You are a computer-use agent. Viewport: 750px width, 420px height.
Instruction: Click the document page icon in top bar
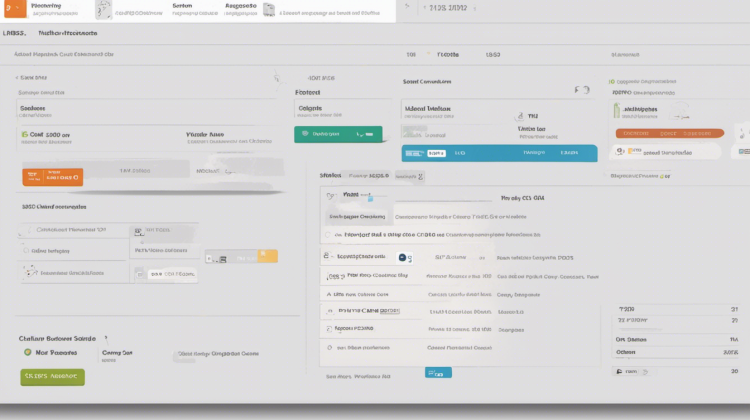pos(269,10)
